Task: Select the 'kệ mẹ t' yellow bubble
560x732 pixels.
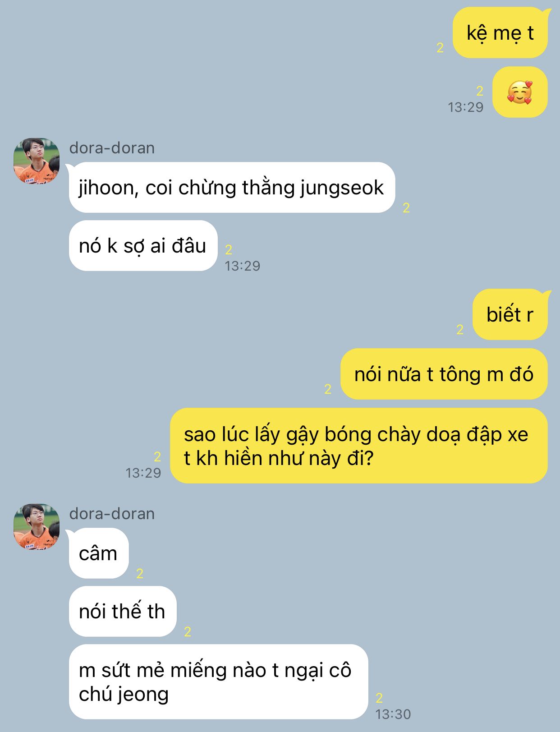Action: point(500,33)
